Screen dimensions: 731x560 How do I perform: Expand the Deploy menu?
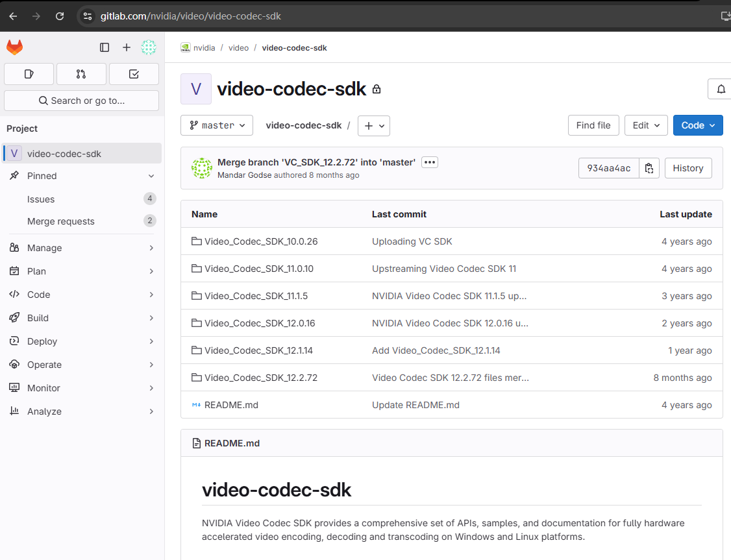coord(82,341)
